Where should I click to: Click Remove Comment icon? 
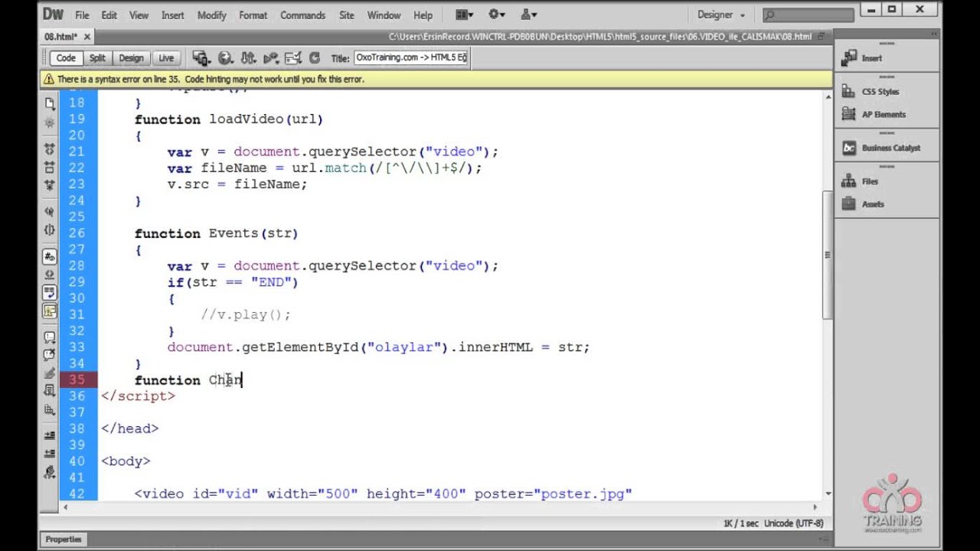50,354
